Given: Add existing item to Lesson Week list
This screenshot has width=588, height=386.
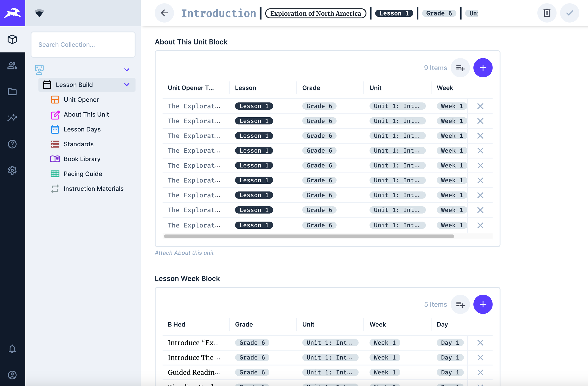Looking at the screenshot, I should coord(460,304).
